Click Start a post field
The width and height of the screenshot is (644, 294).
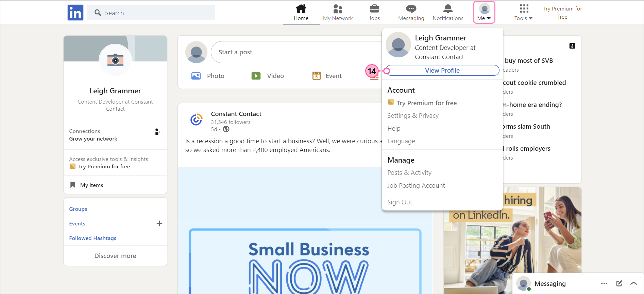click(296, 52)
